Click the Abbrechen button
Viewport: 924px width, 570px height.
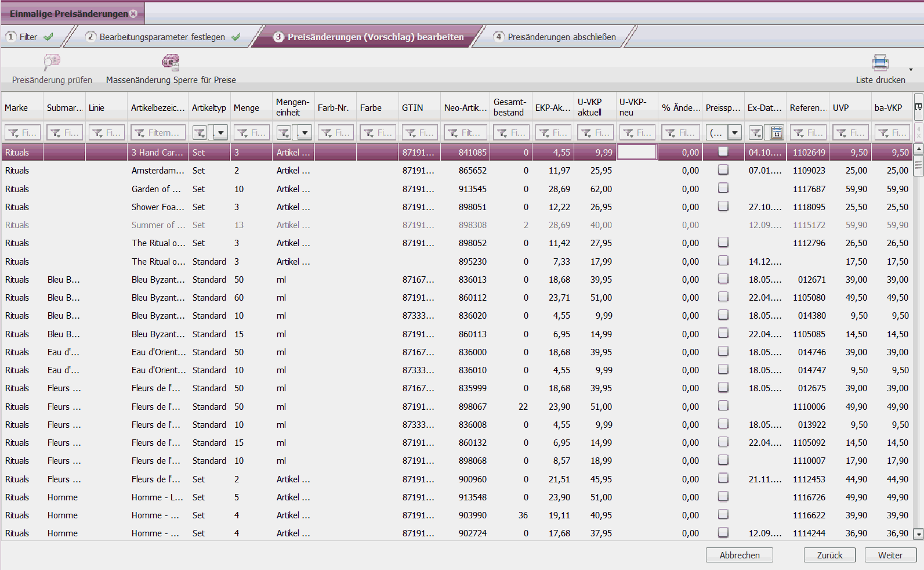pyautogui.click(x=740, y=555)
